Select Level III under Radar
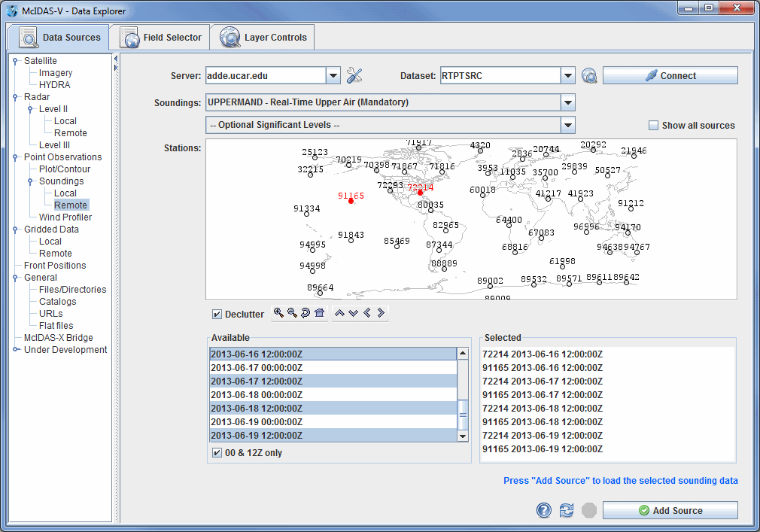Image resolution: width=760 pixels, height=532 pixels. click(54, 145)
